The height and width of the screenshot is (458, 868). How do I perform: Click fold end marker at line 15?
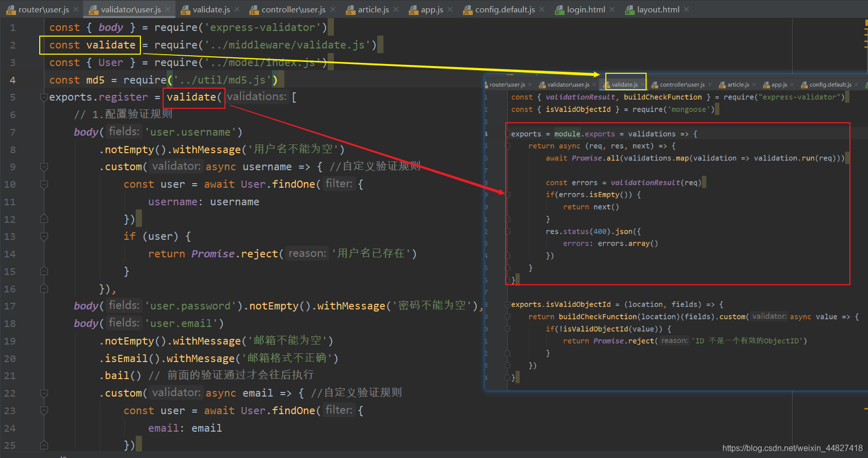point(44,271)
